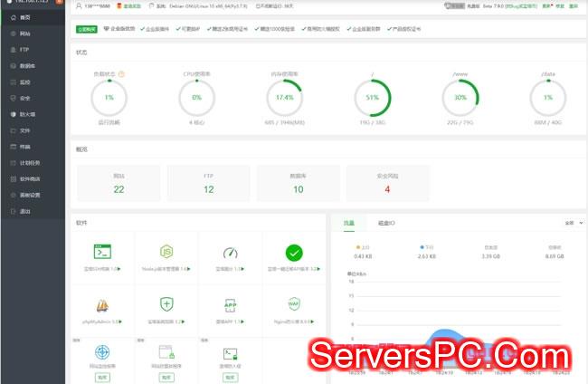
Task: Open the 安全风险 overview card showing 4
Action: tap(387, 183)
